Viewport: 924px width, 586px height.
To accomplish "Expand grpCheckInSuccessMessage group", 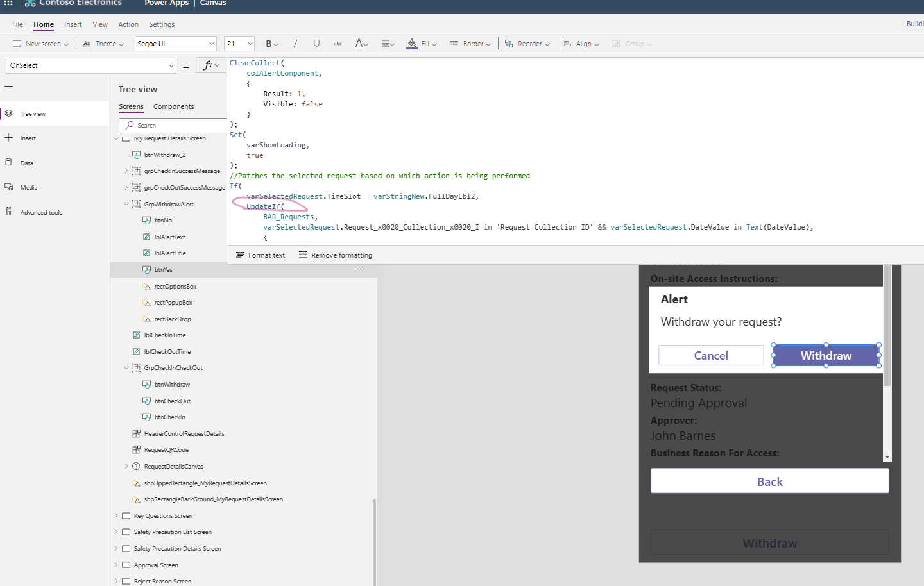I will (126, 171).
